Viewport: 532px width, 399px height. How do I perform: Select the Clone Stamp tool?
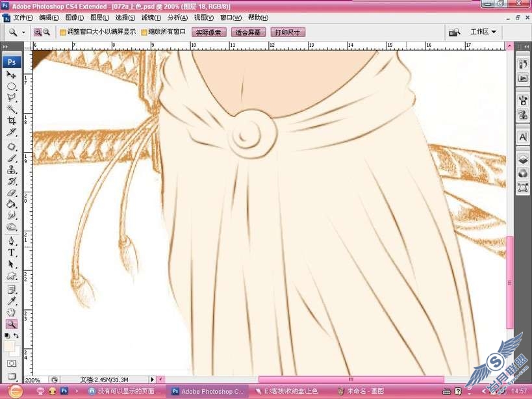(11, 170)
